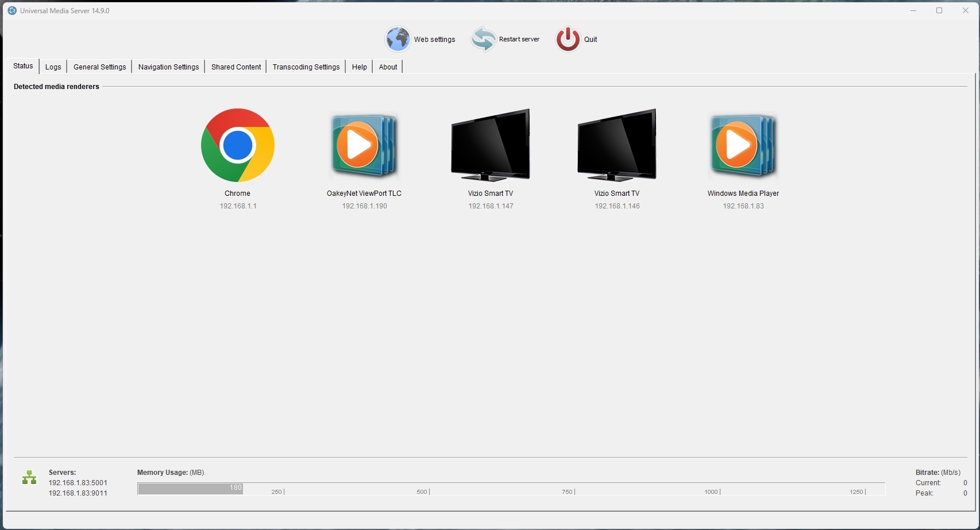Click the OakeyNet ViewPort TLC label
980x530 pixels.
click(364, 194)
